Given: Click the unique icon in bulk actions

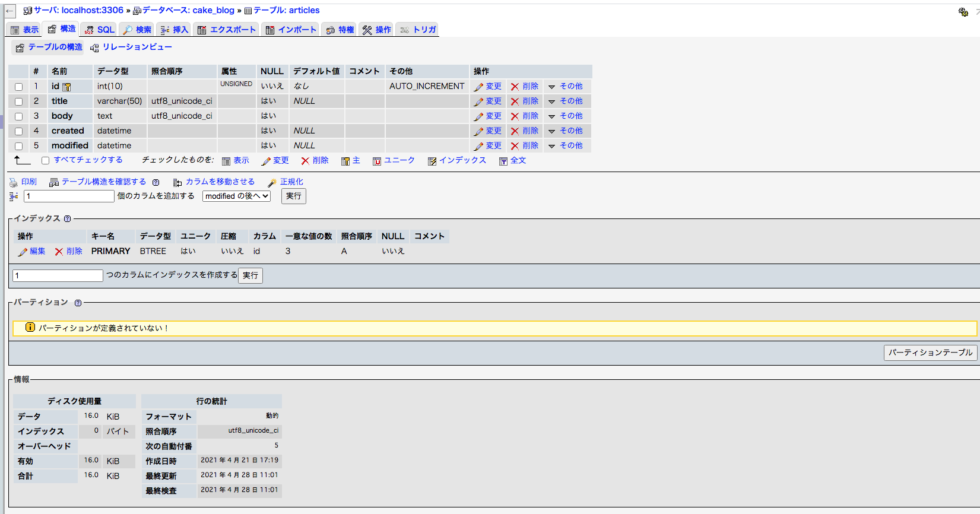Looking at the screenshot, I should 377,161.
